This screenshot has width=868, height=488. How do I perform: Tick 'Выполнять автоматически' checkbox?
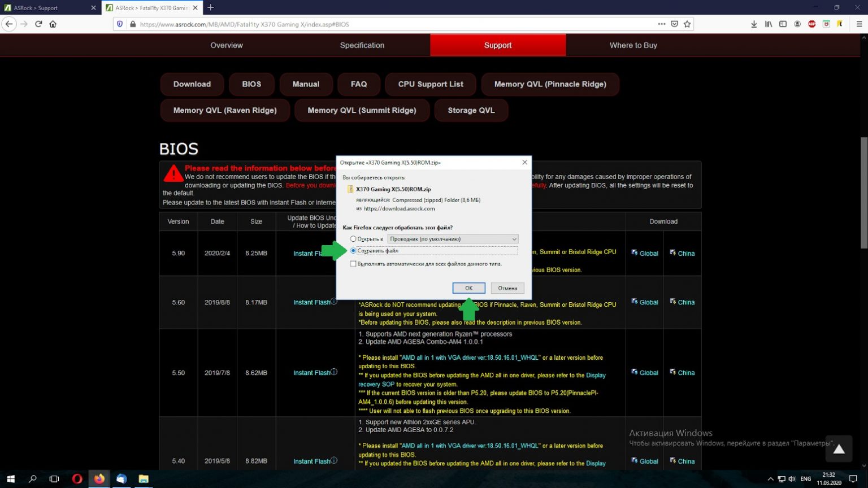coord(353,264)
